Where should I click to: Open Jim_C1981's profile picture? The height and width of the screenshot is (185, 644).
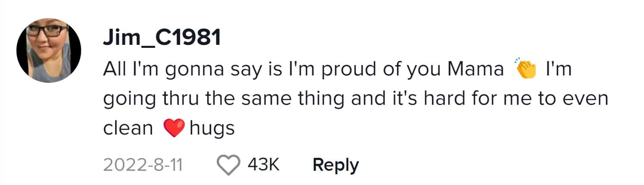point(49,50)
